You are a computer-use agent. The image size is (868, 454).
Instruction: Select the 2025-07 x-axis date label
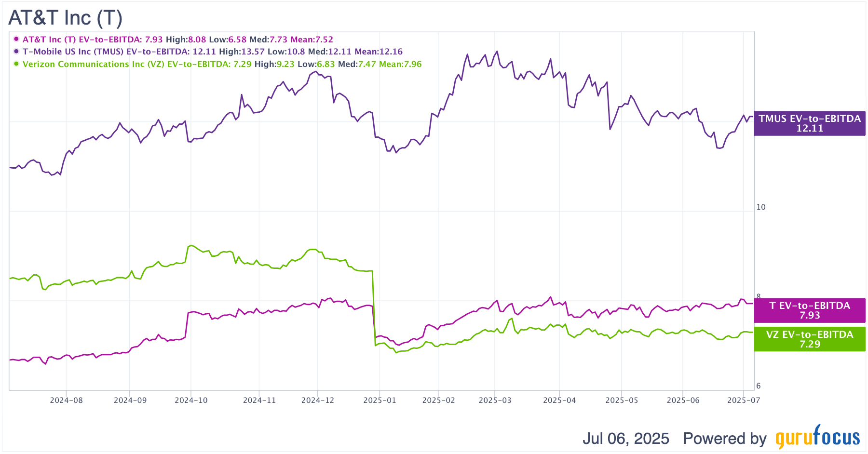(x=744, y=400)
